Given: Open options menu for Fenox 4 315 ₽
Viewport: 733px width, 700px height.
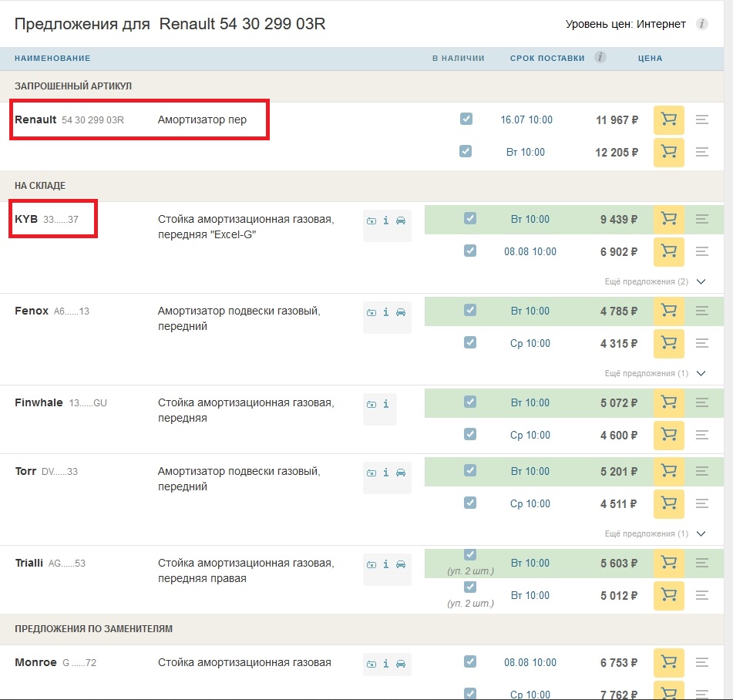Looking at the screenshot, I should (701, 343).
